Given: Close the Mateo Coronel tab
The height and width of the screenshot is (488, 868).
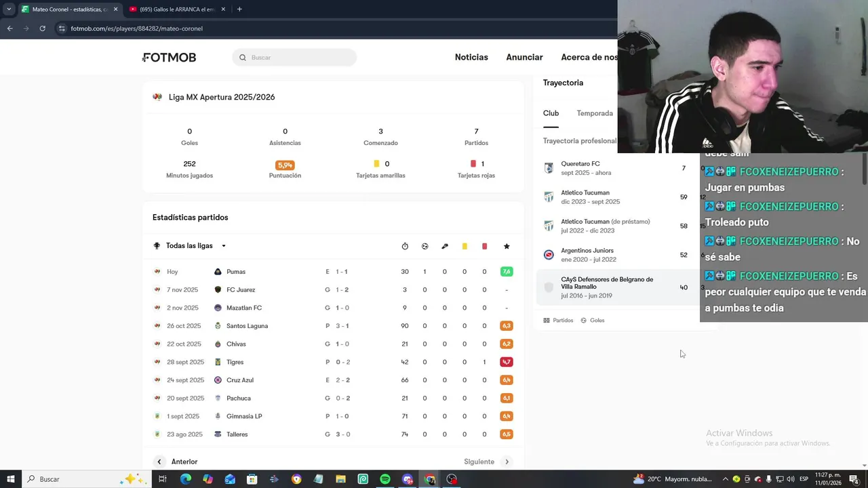Looking at the screenshot, I should click(115, 9).
